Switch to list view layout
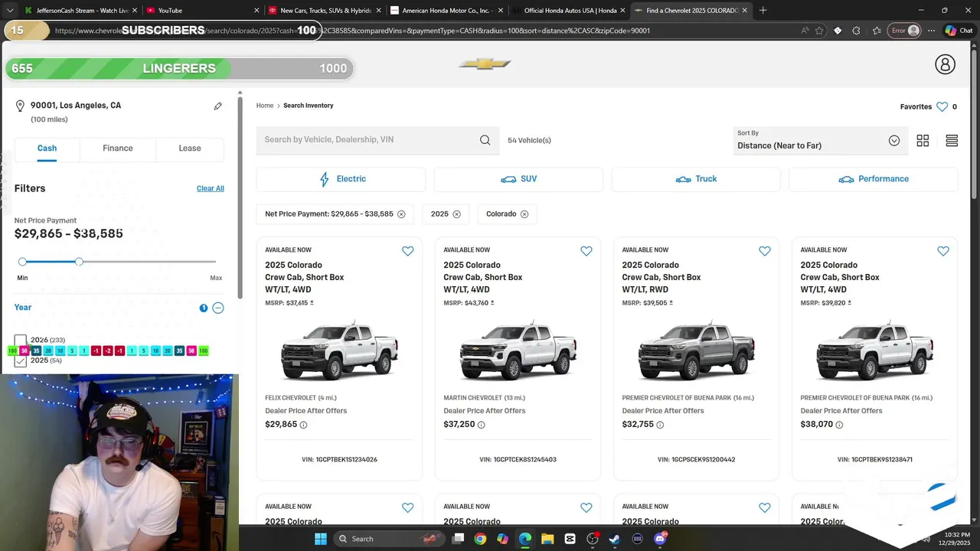Viewport: 980px width, 551px height. 952,141
